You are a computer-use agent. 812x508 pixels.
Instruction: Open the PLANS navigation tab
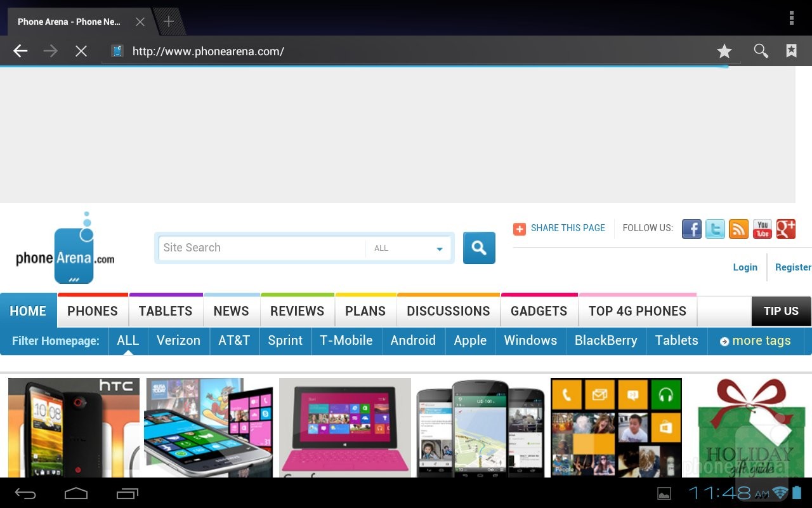(365, 311)
